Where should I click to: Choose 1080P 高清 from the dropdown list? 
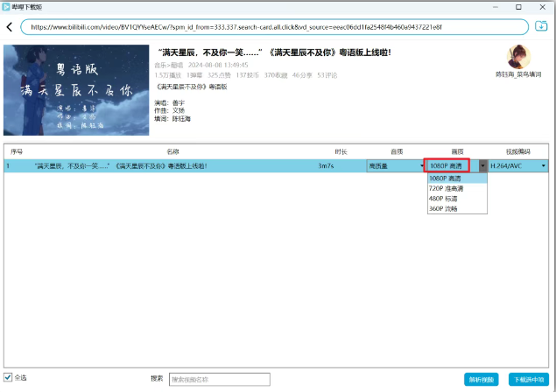tap(457, 178)
